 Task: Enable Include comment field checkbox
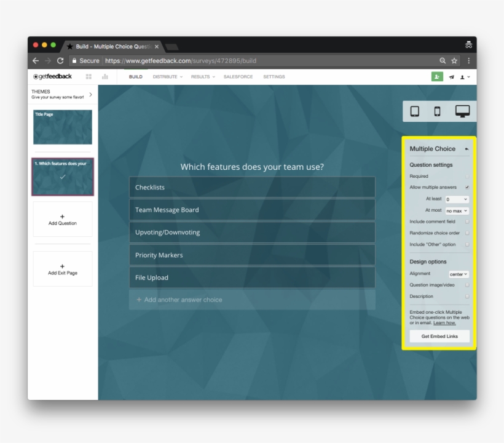tap(467, 221)
